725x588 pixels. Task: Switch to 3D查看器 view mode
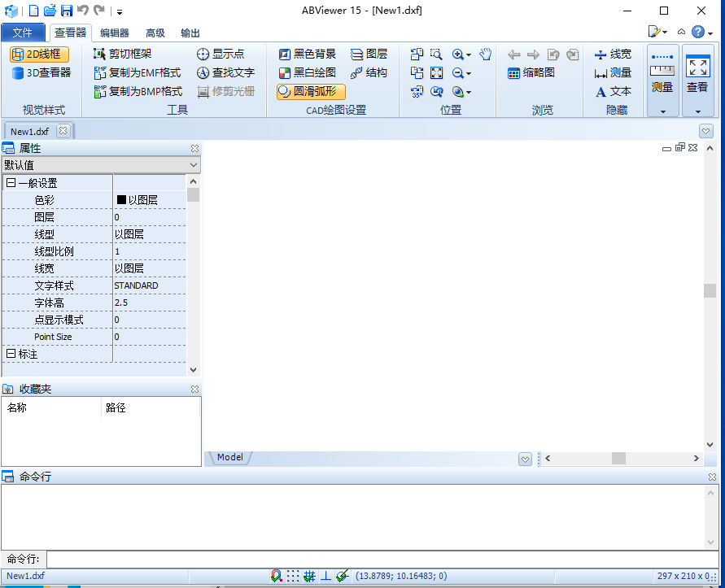point(42,72)
